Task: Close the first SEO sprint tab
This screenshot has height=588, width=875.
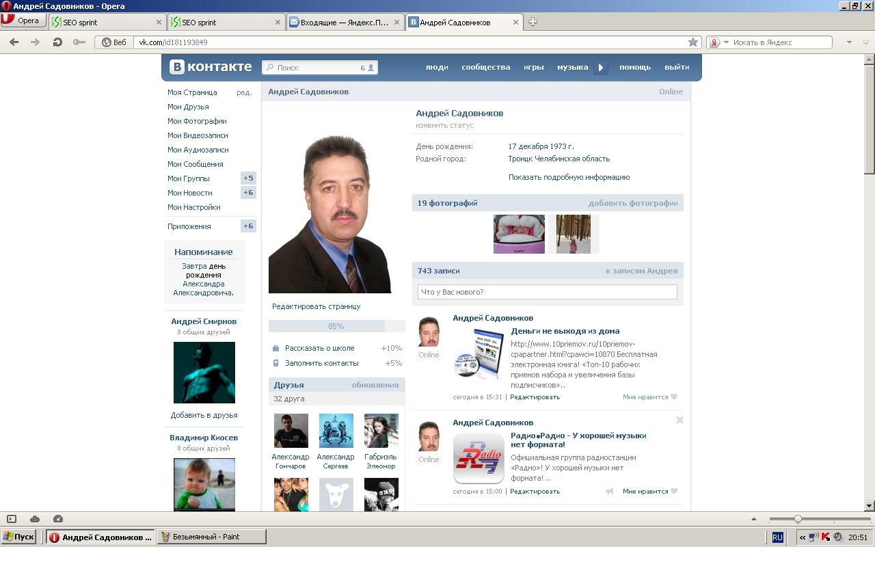Action: [159, 22]
